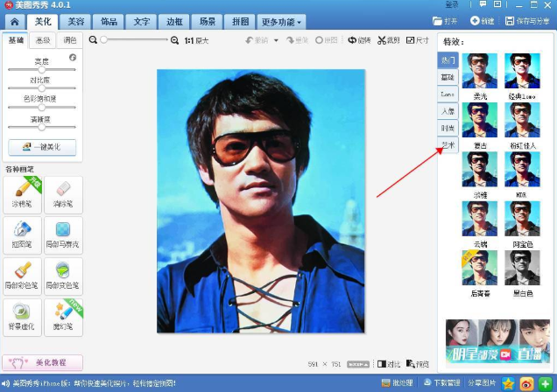Click the 一键美化 one-click beautify button

[x=42, y=147]
